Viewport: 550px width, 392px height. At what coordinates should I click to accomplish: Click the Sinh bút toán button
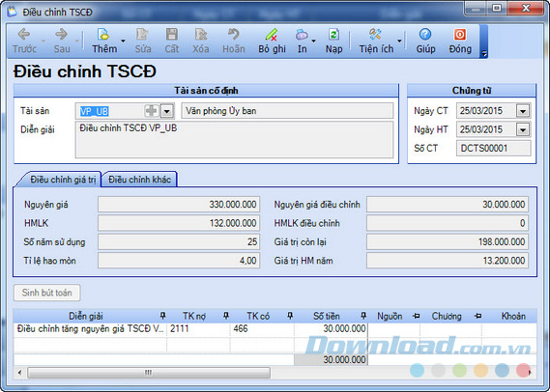pyautogui.click(x=47, y=293)
